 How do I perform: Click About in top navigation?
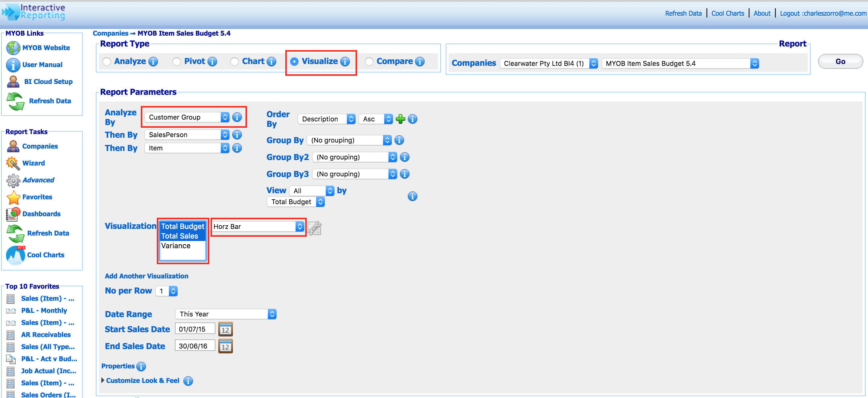(762, 14)
